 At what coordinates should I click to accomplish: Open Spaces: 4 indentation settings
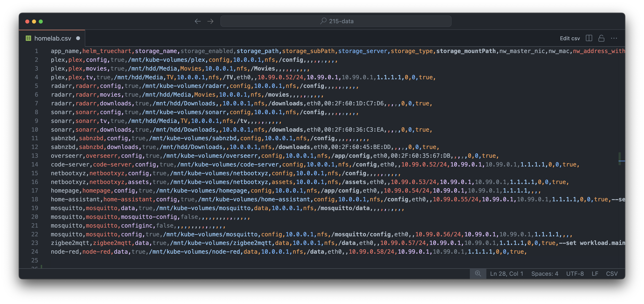pyautogui.click(x=544, y=274)
